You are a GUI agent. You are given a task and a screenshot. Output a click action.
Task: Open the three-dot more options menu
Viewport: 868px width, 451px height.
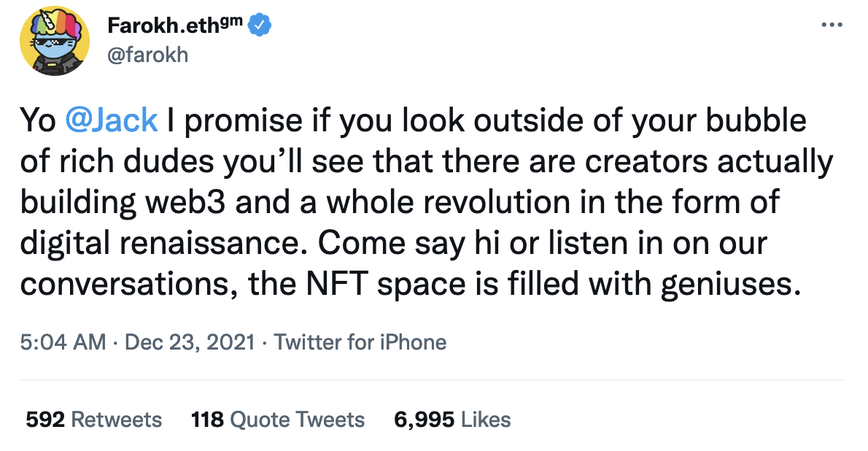tap(832, 24)
